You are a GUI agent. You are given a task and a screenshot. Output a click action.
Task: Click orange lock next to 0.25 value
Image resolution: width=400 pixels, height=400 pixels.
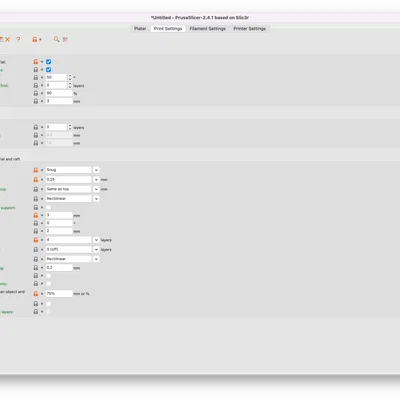(x=36, y=180)
